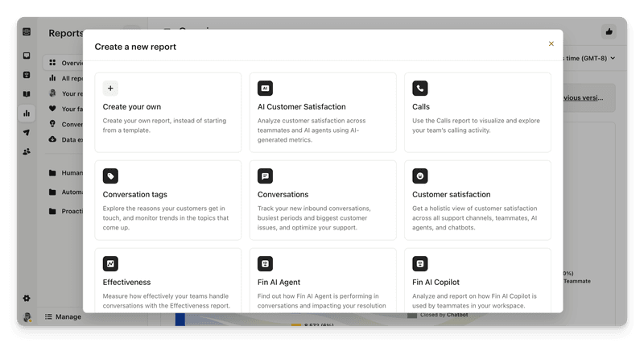Click the Create a new report heading

click(x=135, y=47)
